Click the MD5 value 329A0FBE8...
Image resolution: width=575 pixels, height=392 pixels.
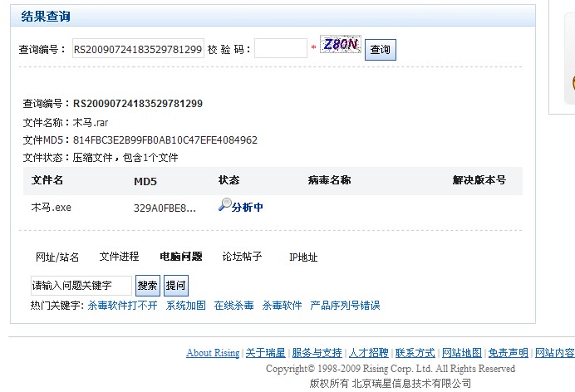click(x=165, y=208)
